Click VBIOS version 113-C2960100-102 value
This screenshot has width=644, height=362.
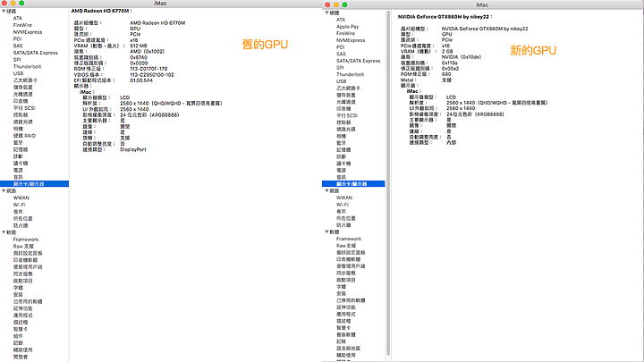pos(151,75)
